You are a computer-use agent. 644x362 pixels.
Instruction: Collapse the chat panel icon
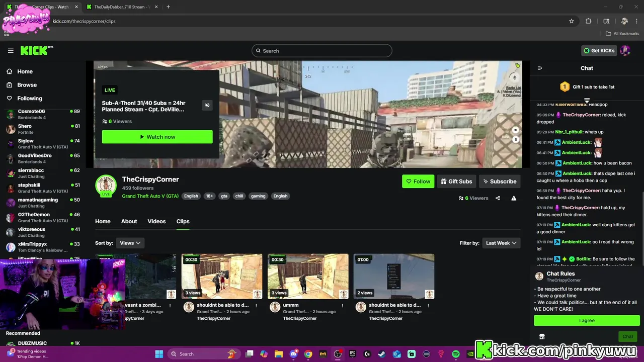coord(540,68)
